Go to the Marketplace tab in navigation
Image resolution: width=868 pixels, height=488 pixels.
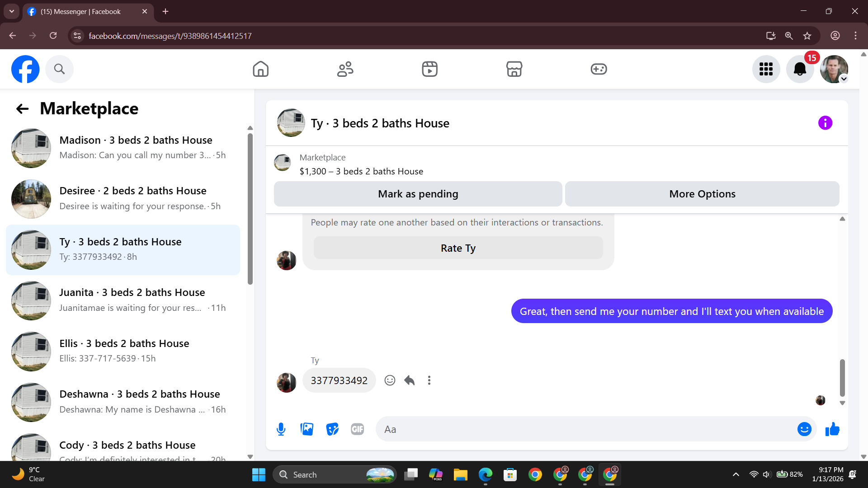pyautogui.click(x=514, y=69)
